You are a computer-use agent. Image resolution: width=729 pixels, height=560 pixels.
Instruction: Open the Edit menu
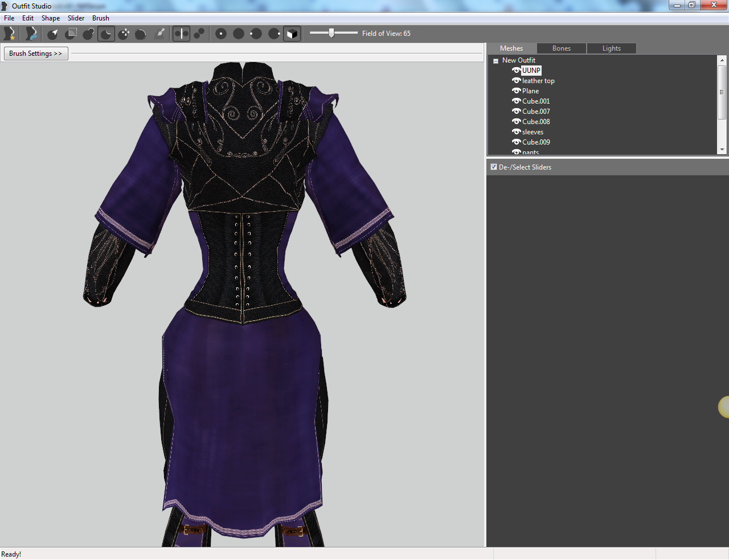pos(28,18)
